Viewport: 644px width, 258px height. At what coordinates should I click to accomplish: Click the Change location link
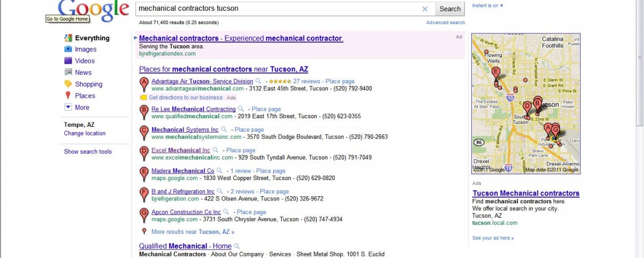85,133
